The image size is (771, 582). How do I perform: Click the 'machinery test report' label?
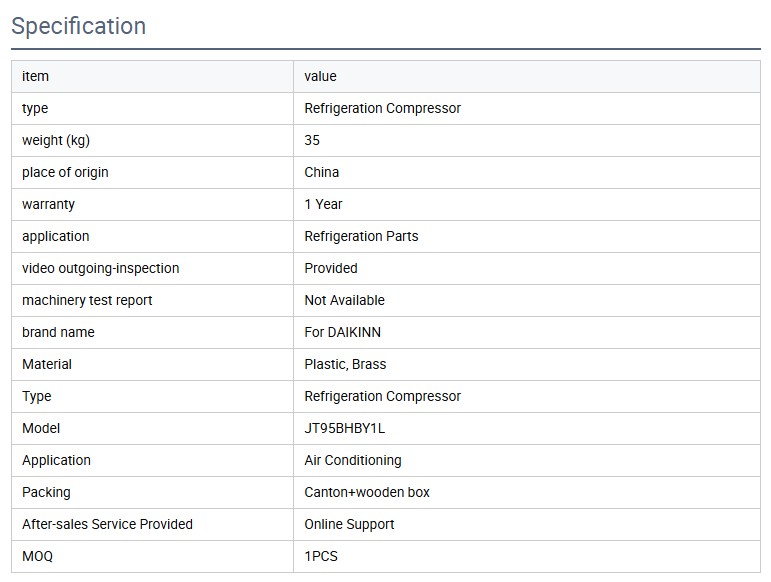pos(87,301)
